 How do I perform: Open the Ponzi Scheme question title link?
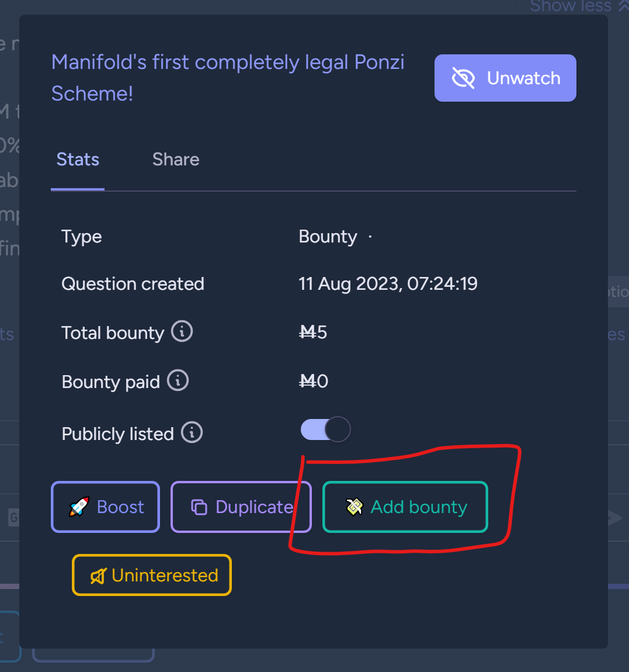point(228,78)
